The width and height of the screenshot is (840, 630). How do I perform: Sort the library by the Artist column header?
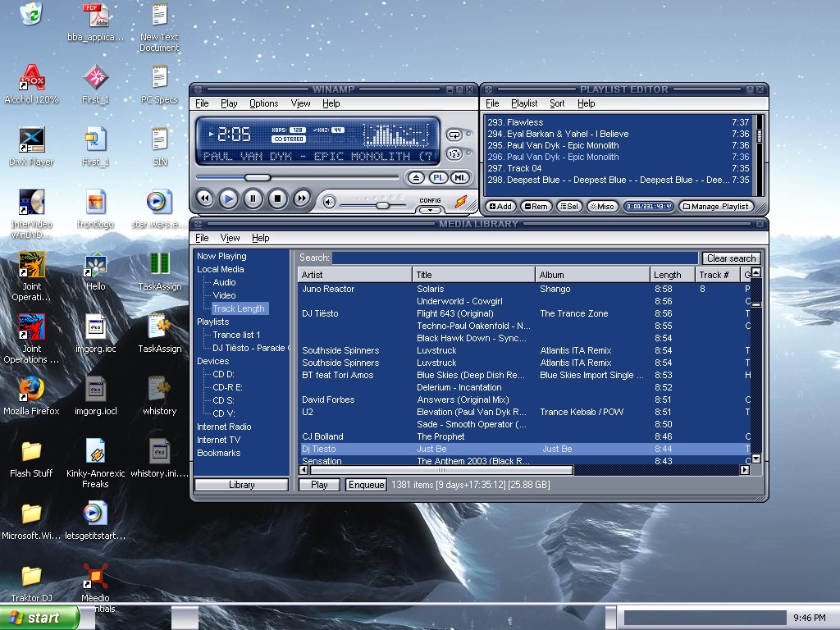point(354,275)
